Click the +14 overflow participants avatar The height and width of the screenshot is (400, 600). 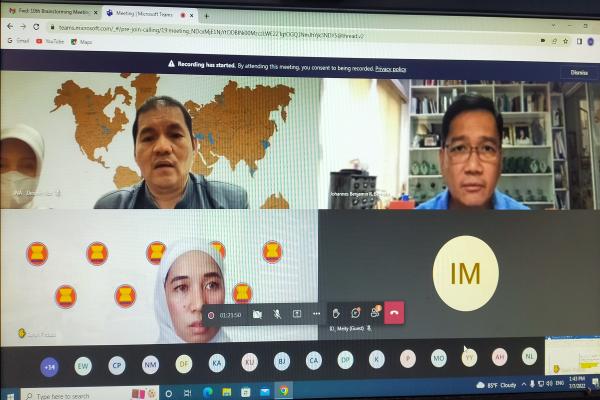coord(49,367)
